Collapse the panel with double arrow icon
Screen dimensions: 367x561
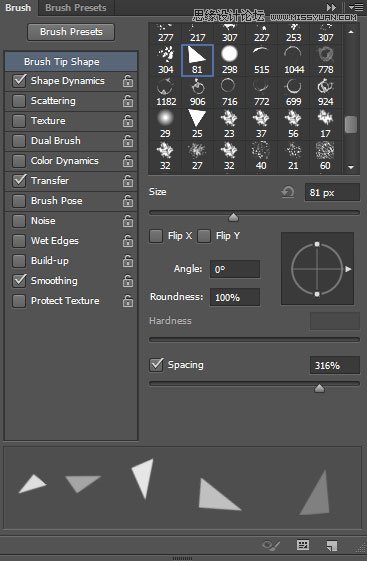pos(331,7)
